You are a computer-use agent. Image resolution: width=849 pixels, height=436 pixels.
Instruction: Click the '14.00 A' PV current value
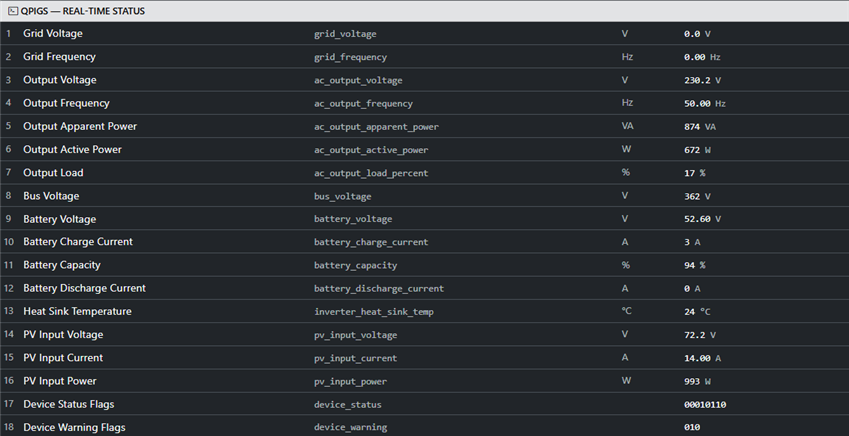(702, 359)
